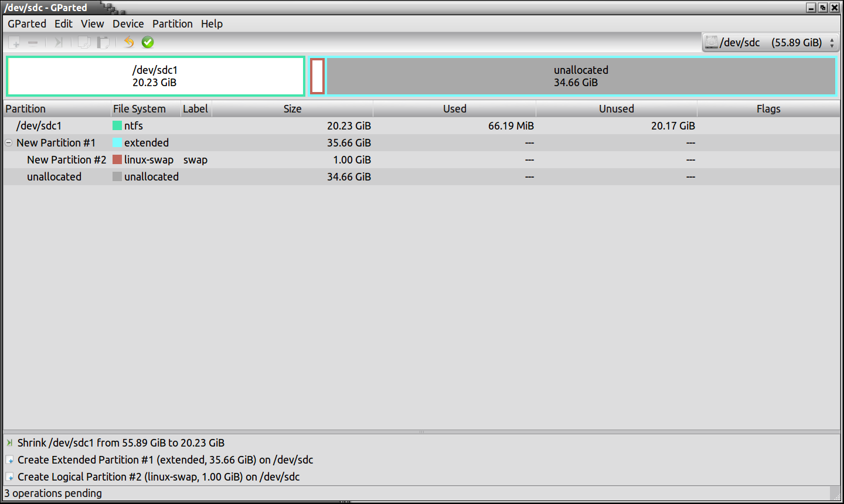Click the Label column header

point(196,109)
